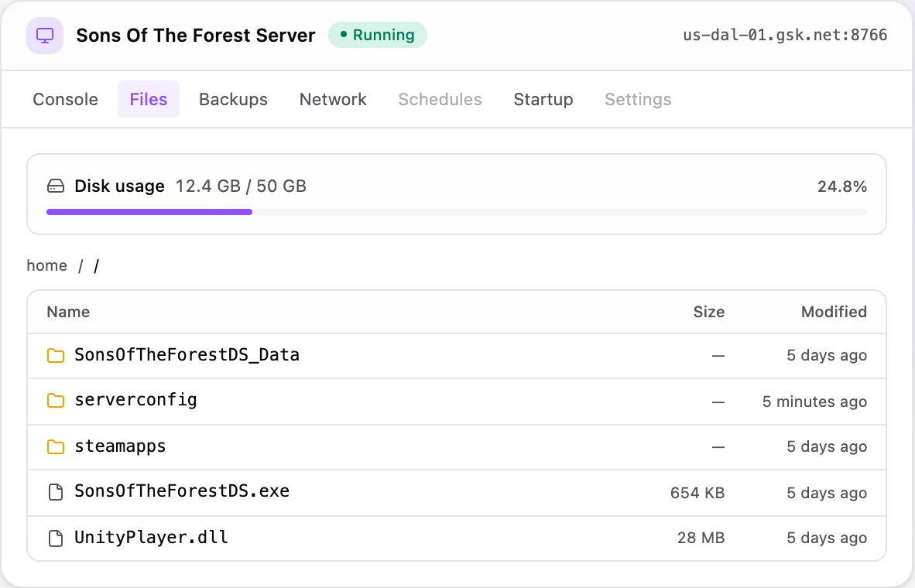Click steamapps' 5 days ago cell
This screenshot has width=915, height=588.
(x=827, y=447)
